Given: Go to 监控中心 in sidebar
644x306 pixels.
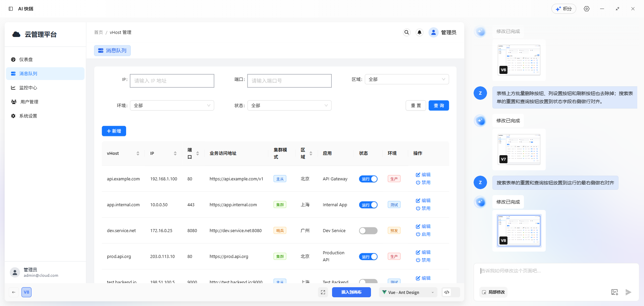Looking at the screenshot, I should (28, 88).
